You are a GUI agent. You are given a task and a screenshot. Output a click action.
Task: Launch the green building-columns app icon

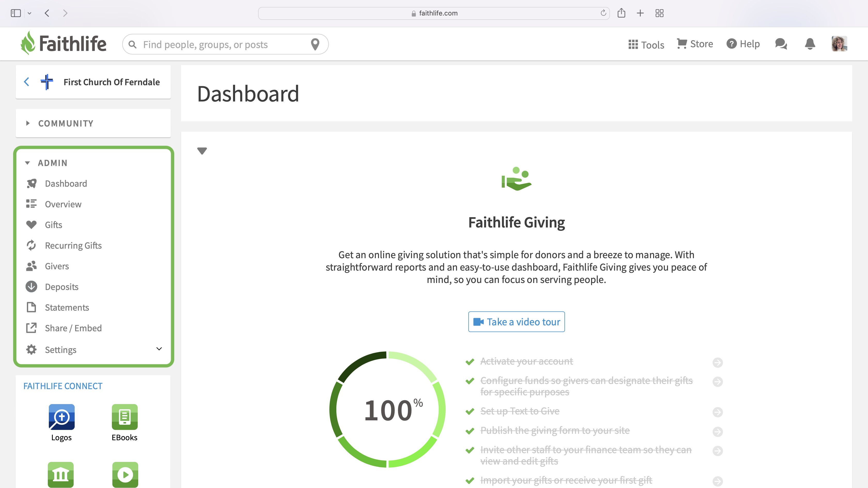pyautogui.click(x=61, y=475)
